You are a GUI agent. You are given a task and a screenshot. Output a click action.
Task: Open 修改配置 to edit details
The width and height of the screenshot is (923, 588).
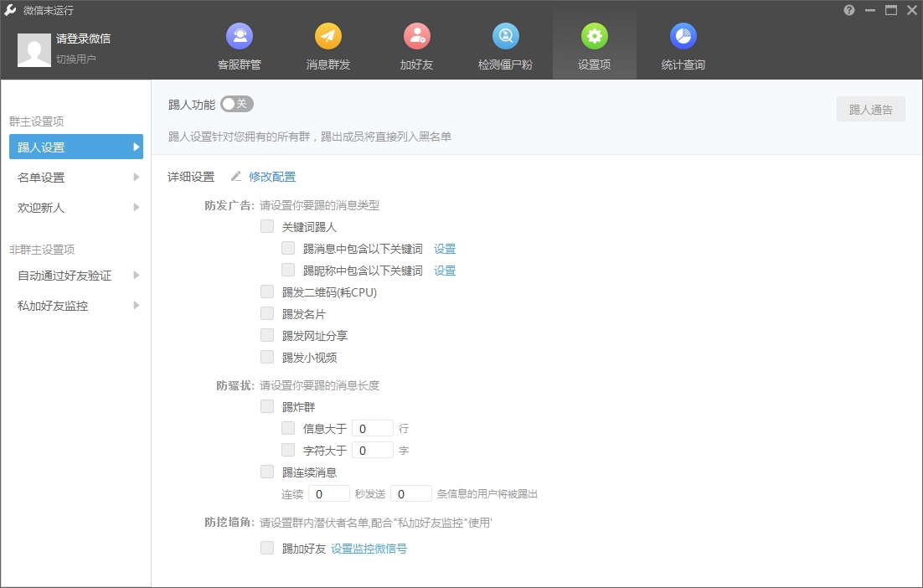(270, 177)
